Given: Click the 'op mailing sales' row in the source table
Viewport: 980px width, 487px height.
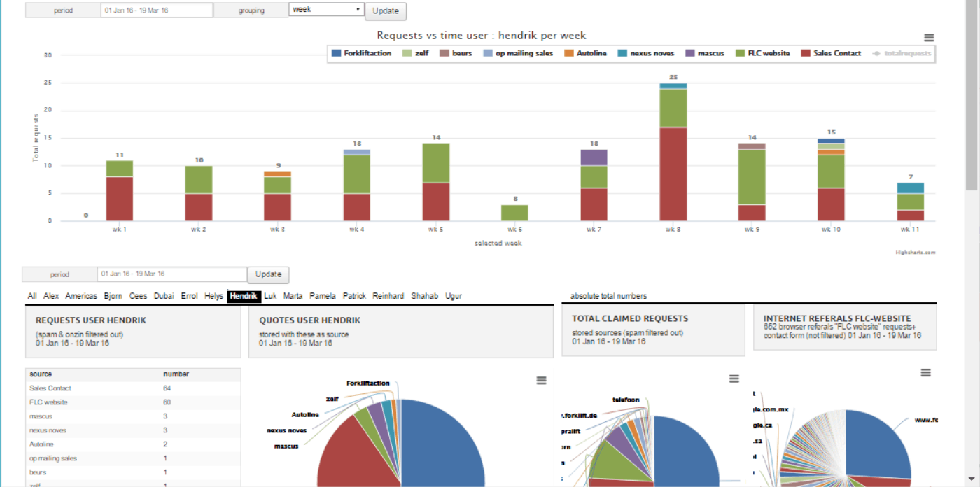Looking at the screenshot, I should (x=133, y=458).
